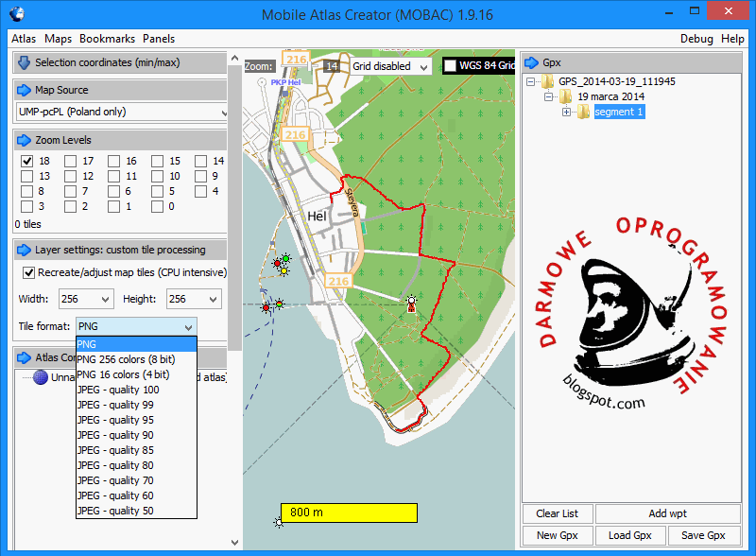Click the Hel town label on map
Viewport: 756px width, 556px height.
[x=318, y=217]
